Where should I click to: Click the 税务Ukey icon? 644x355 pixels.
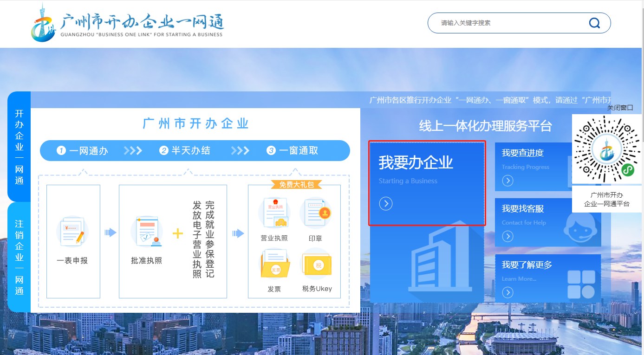tap(316, 263)
